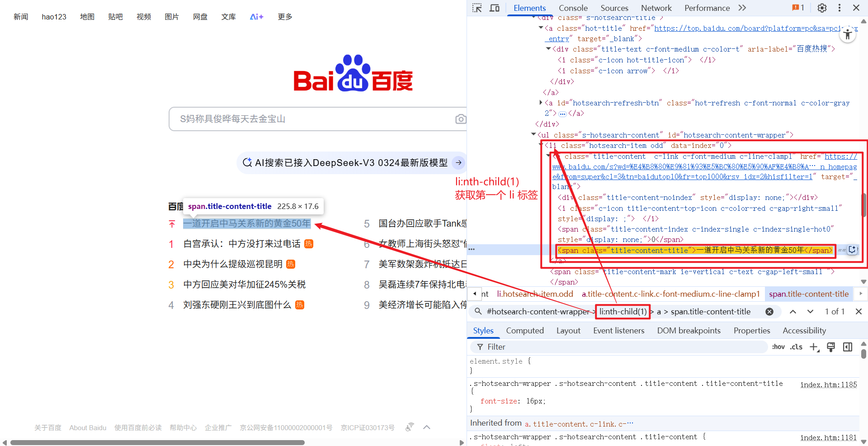This screenshot has width=868, height=446.
Task: Expand the collapsed ellipsis in refresh anchor
Action: coord(562,114)
